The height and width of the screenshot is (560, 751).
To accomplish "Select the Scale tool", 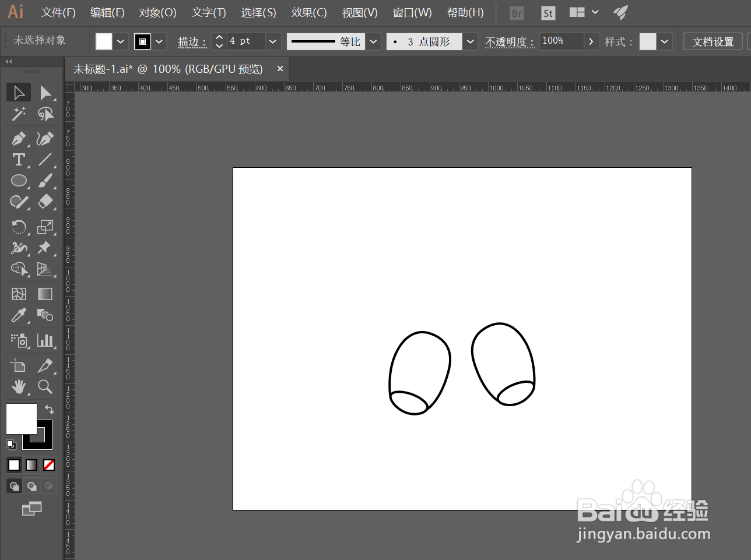I will [x=45, y=227].
